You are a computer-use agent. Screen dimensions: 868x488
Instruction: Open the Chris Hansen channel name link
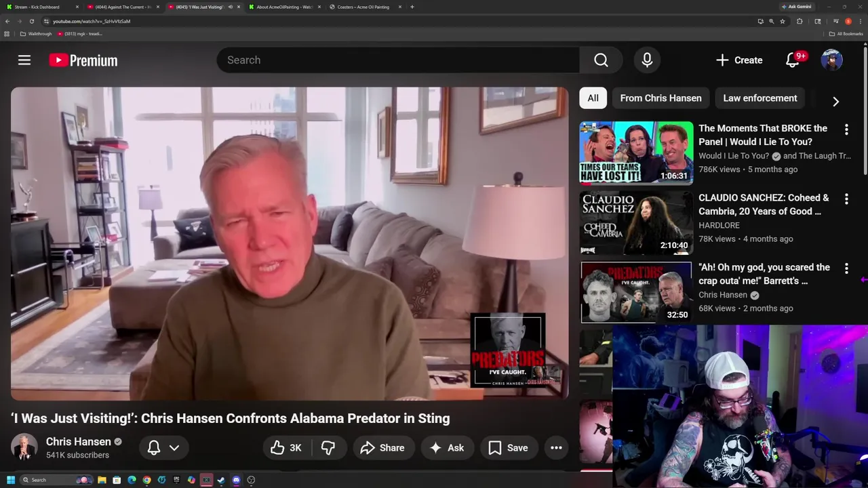pyautogui.click(x=78, y=441)
